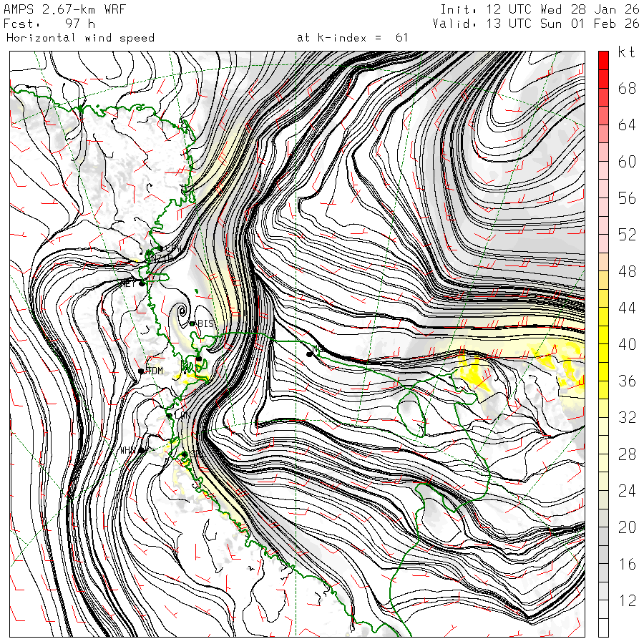Click the BIS station marker

point(192,324)
